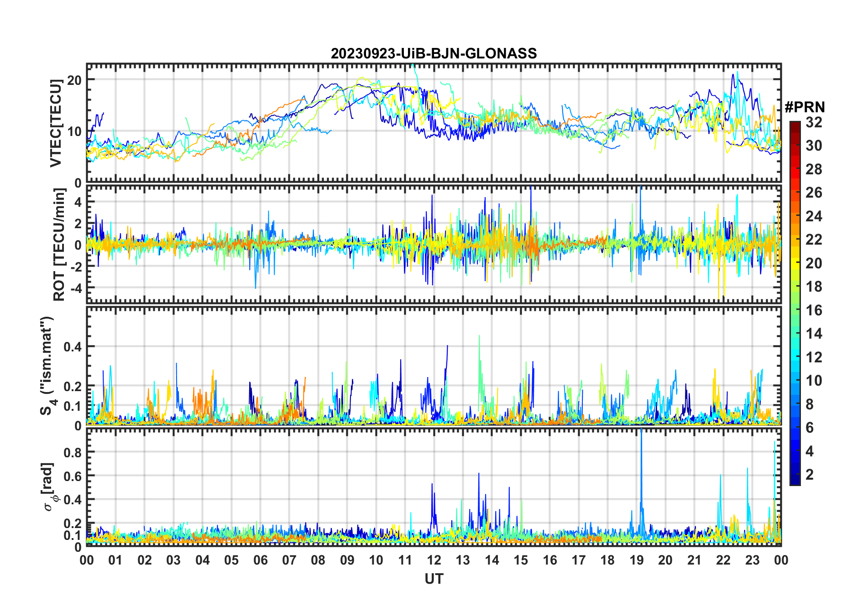The image size is (868, 607).
Task: Click the ROT [TECU/min] axis label
Action: pyautogui.click(x=59, y=245)
